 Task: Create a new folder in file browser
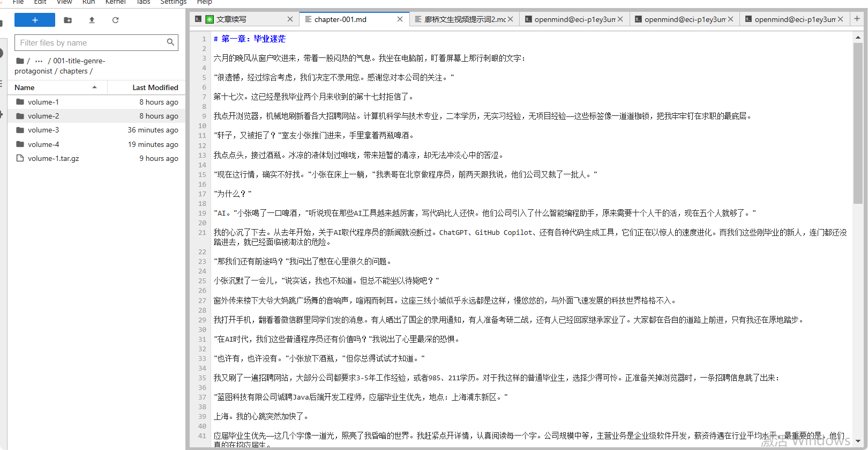pos(68,20)
